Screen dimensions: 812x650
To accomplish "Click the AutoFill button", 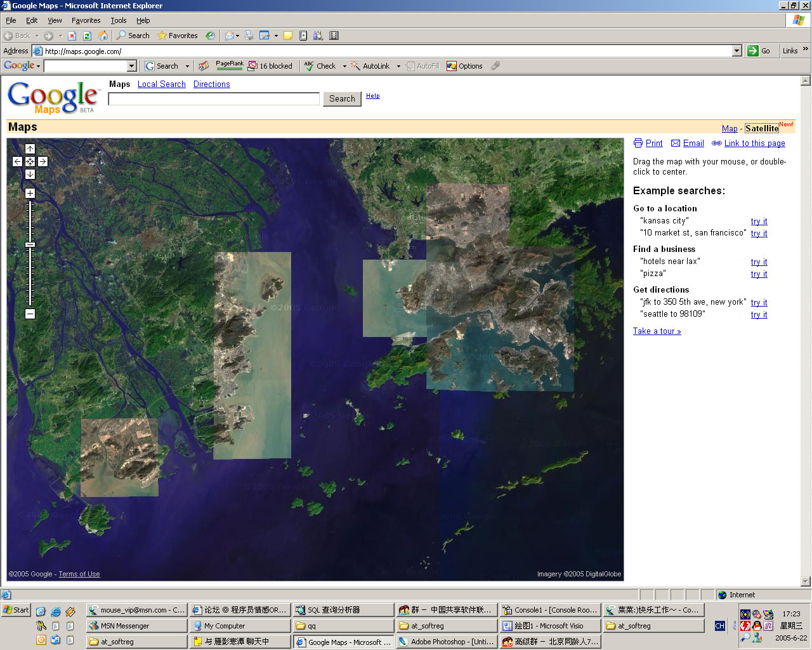I will (x=422, y=66).
